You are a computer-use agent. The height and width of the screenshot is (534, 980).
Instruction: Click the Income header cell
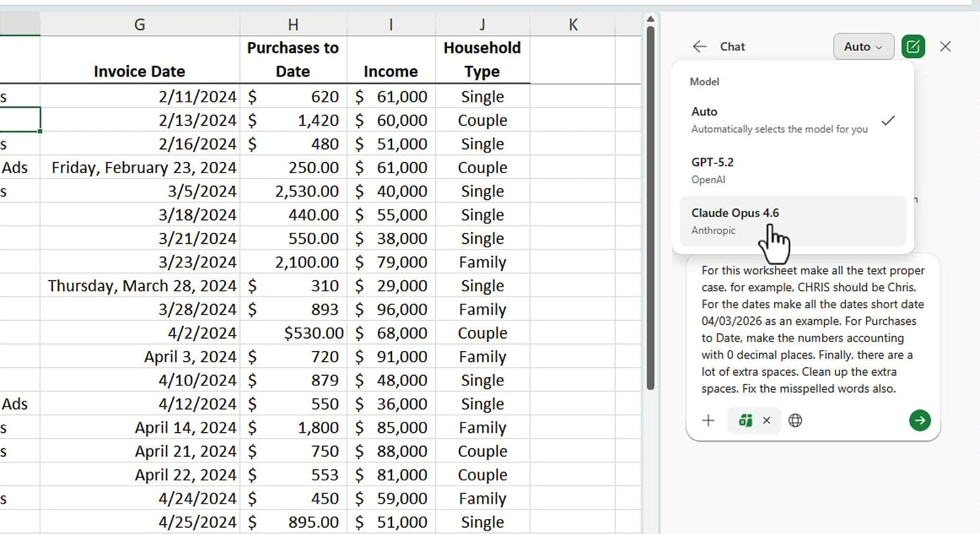click(391, 60)
